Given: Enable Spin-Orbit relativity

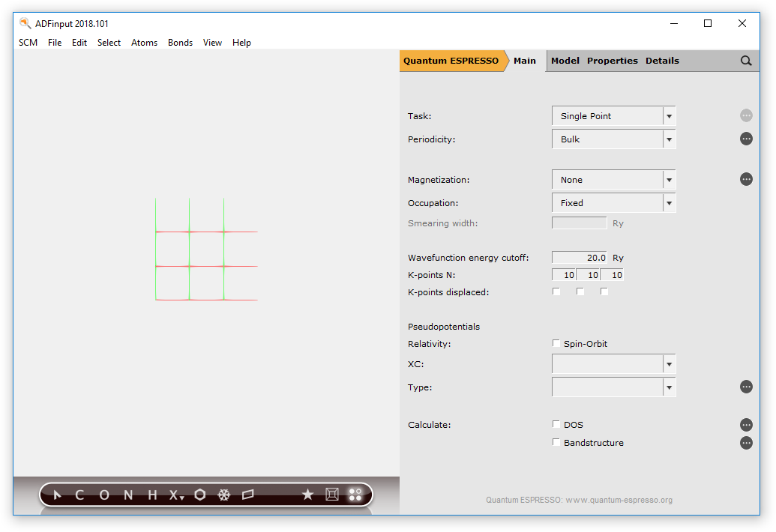Looking at the screenshot, I should 556,343.
